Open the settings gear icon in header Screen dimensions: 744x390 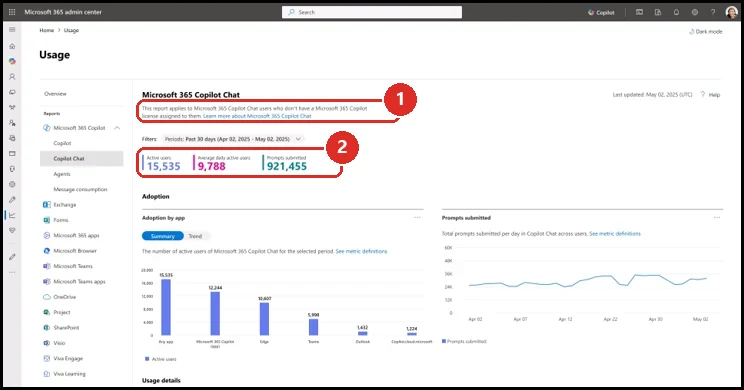coord(695,12)
